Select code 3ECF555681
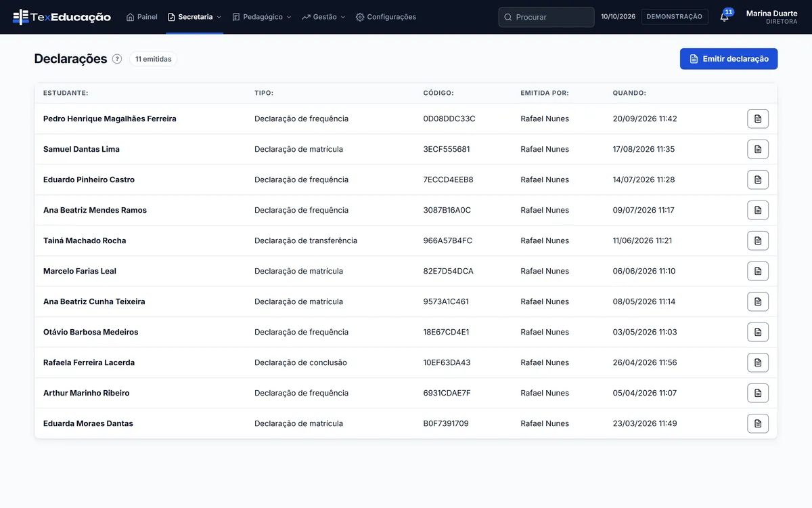 pyautogui.click(x=447, y=149)
